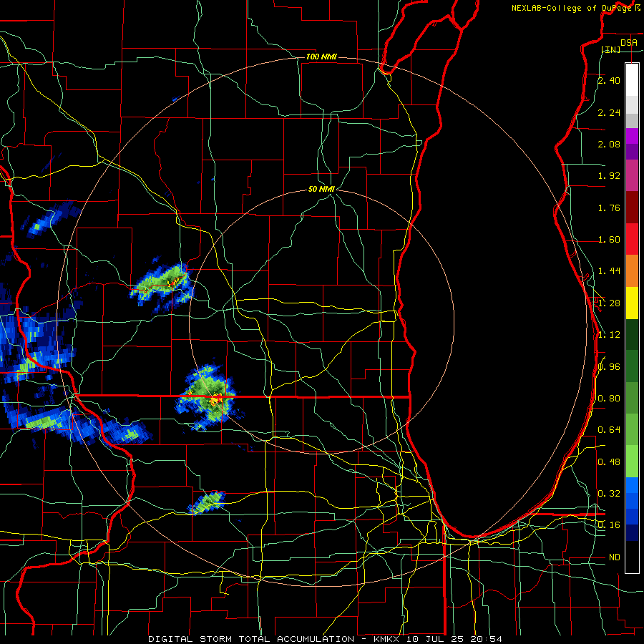This screenshot has width=644, height=644.
Task: Click the 0.32 legend value
Action: (x=609, y=494)
